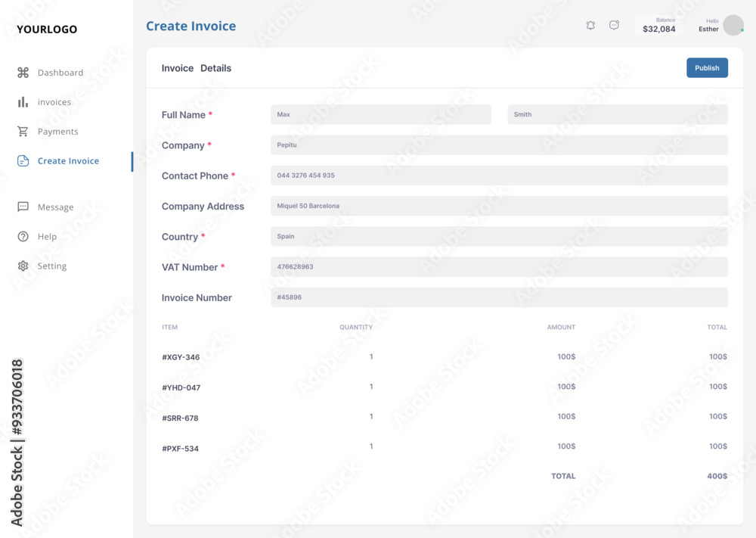
Task: Click the Invoice Number field #45896
Action: pyautogui.click(x=499, y=297)
